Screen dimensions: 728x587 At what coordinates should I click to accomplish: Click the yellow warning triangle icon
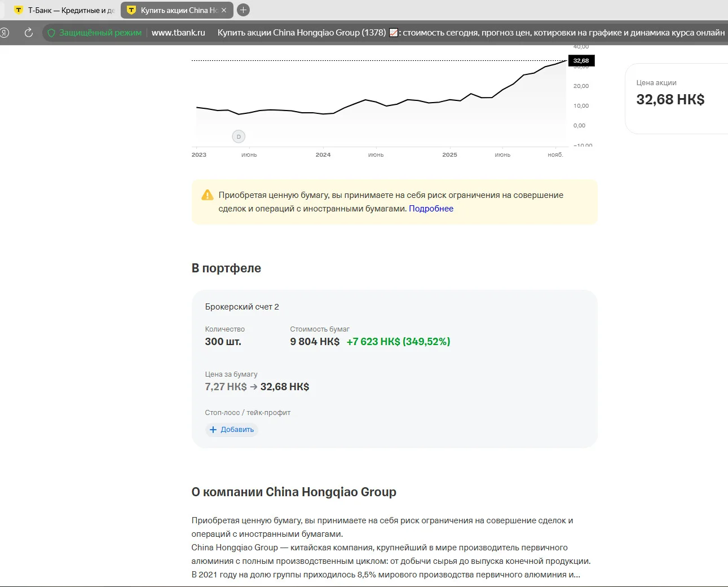click(208, 195)
